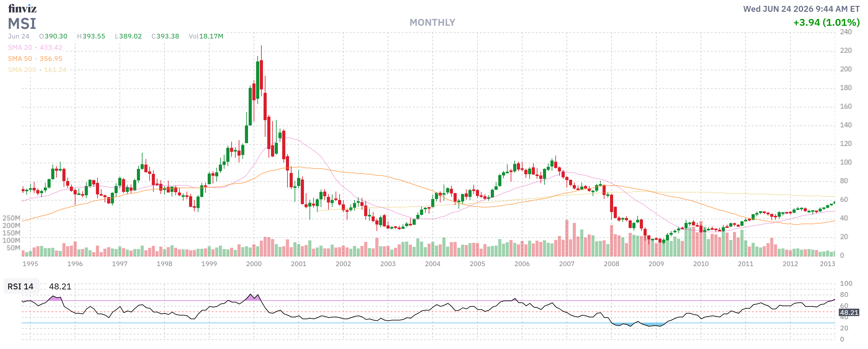Click the 2000 year axis label

[254, 264]
